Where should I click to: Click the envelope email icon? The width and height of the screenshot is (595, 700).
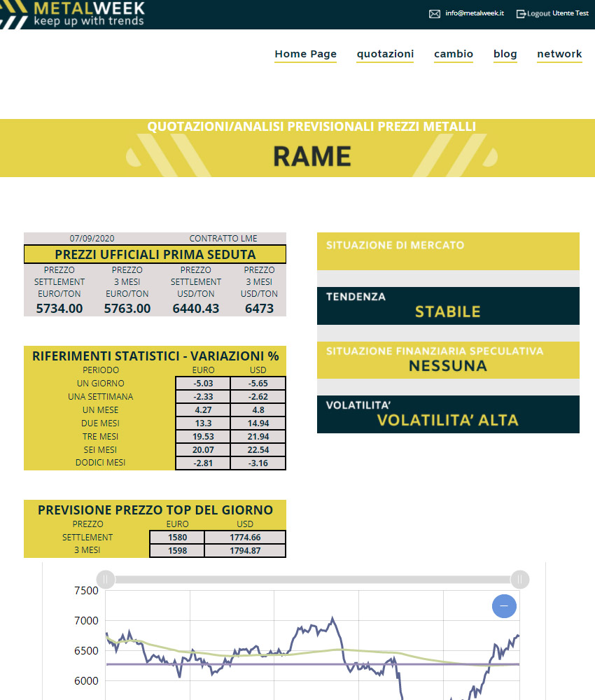(x=434, y=14)
